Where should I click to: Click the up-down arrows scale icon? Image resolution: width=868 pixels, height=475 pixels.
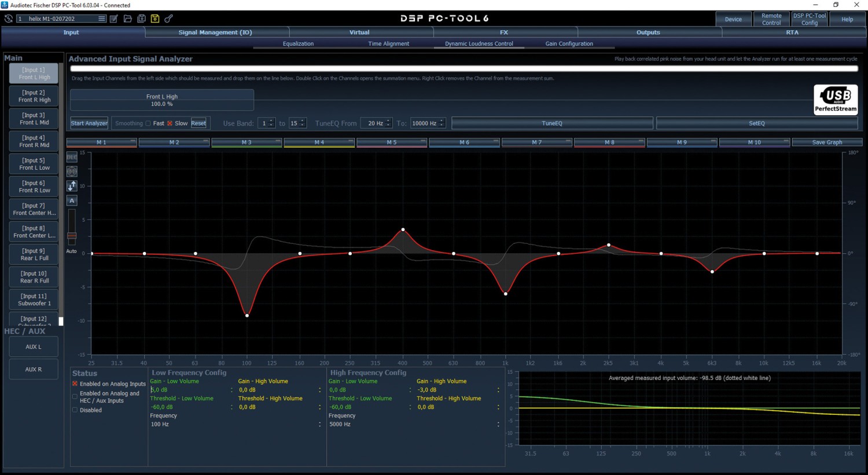(x=72, y=186)
